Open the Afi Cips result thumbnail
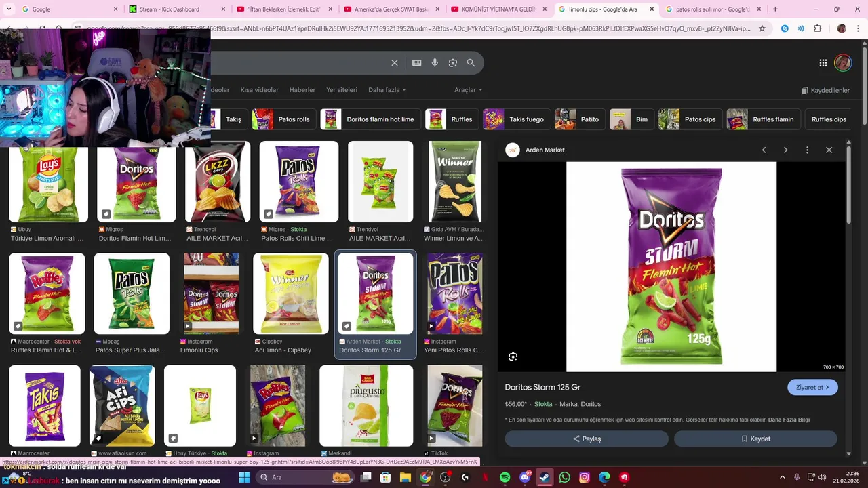The height and width of the screenshot is (488, 868). 122,405
